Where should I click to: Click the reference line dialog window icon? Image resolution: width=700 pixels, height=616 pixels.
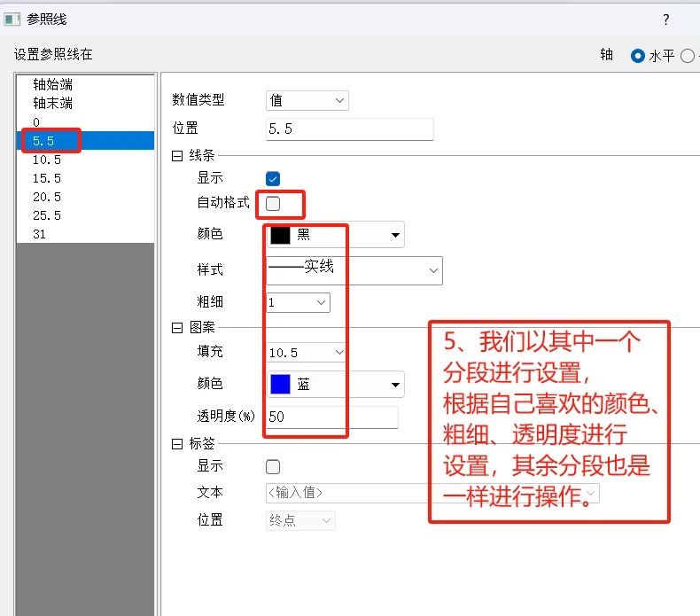pyautogui.click(x=12, y=19)
